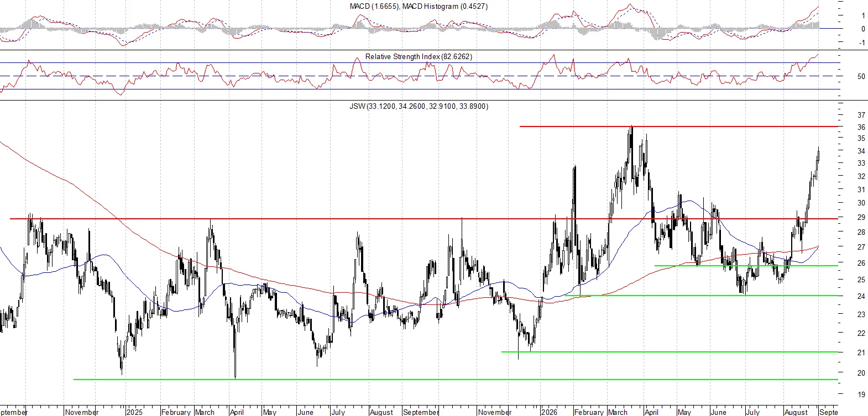Click the lowest green support line below 20
The height and width of the screenshot is (416, 868).
click(456, 380)
